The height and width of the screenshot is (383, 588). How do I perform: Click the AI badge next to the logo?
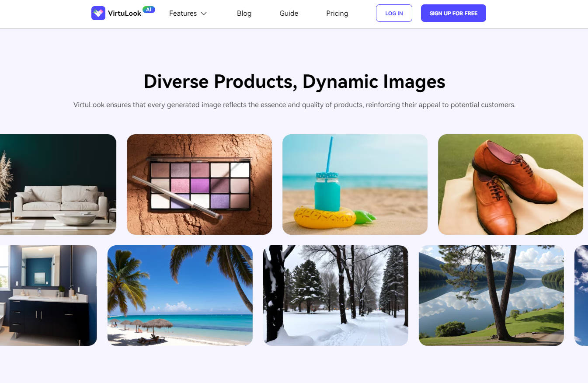pos(150,8)
